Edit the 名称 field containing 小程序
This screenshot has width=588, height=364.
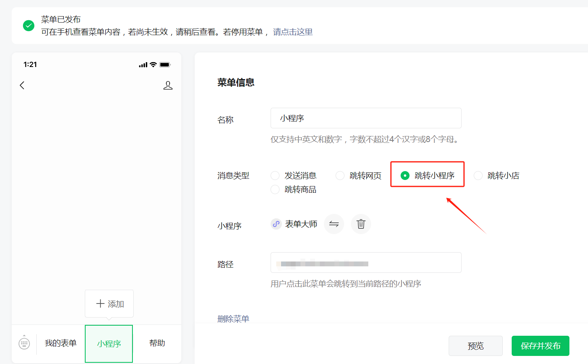coord(366,118)
